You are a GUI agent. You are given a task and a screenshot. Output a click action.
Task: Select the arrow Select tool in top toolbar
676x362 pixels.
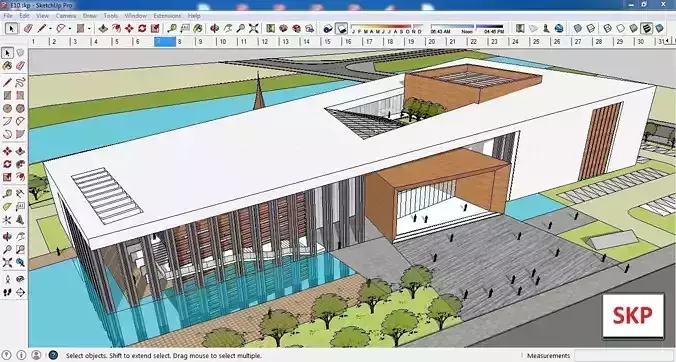click(x=12, y=28)
